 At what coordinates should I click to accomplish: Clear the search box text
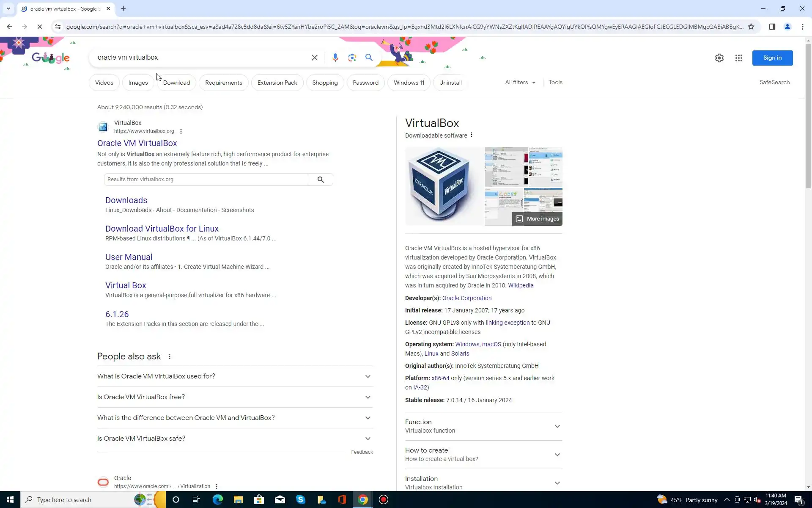pyautogui.click(x=314, y=58)
